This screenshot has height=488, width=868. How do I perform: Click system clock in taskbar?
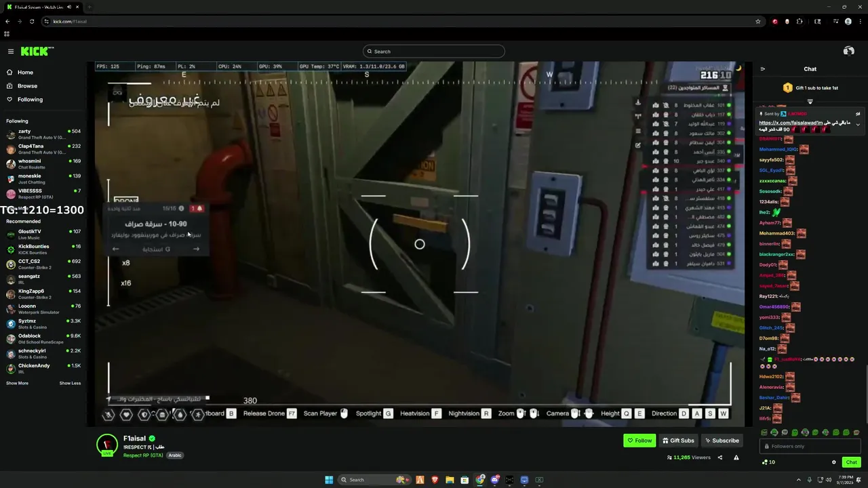pyautogui.click(x=845, y=480)
